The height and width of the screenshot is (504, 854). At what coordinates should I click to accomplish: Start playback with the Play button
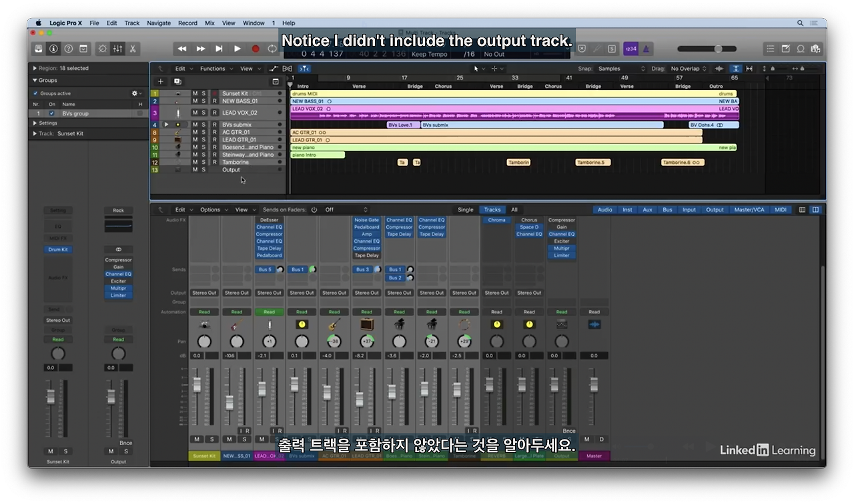tap(237, 49)
